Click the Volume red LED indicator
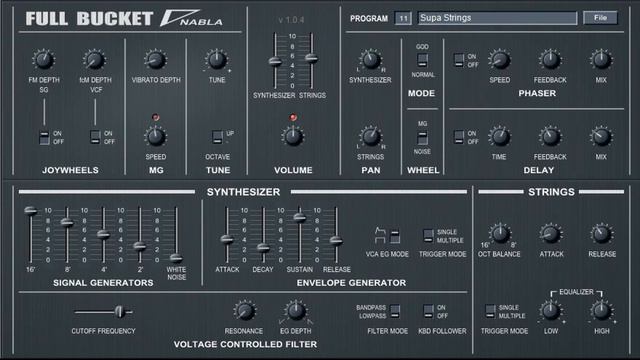 (x=293, y=118)
